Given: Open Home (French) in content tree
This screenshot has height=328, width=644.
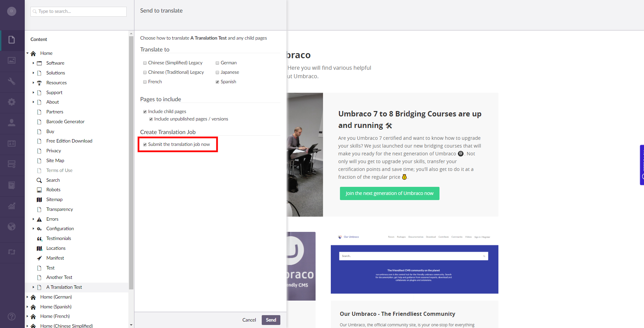Looking at the screenshot, I should coord(55,316).
